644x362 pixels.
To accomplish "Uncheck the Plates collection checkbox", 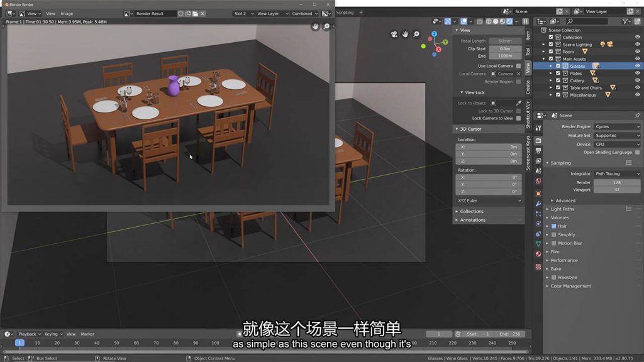I will [x=558, y=74].
